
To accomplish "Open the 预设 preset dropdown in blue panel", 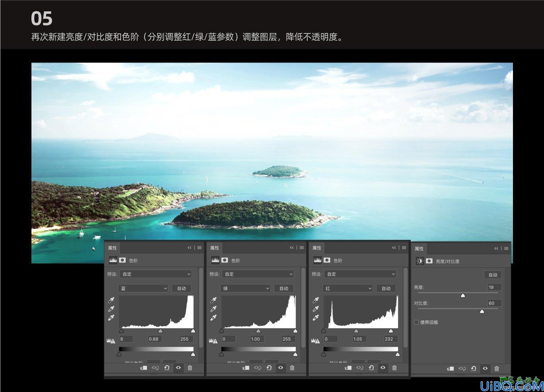I will [156, 274].
